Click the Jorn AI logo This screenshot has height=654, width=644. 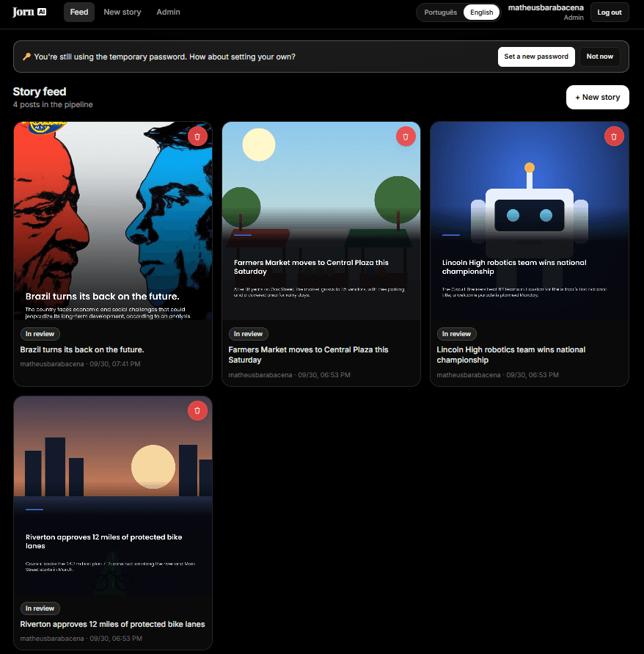pyautogui.click(x=29, y=12)
